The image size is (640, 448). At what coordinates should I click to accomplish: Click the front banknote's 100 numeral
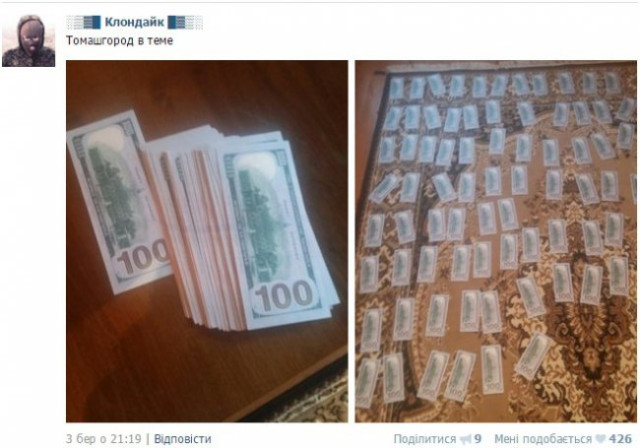click(284, 295)
